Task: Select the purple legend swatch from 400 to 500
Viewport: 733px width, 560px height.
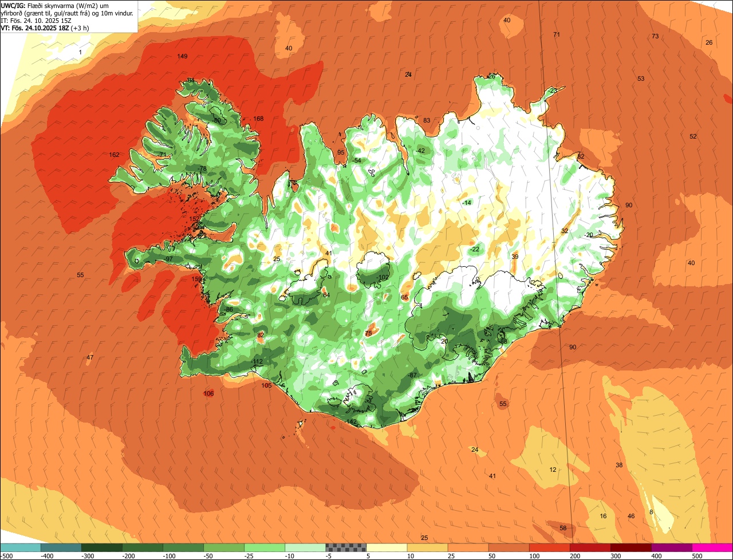Action: tap(672, 547)
